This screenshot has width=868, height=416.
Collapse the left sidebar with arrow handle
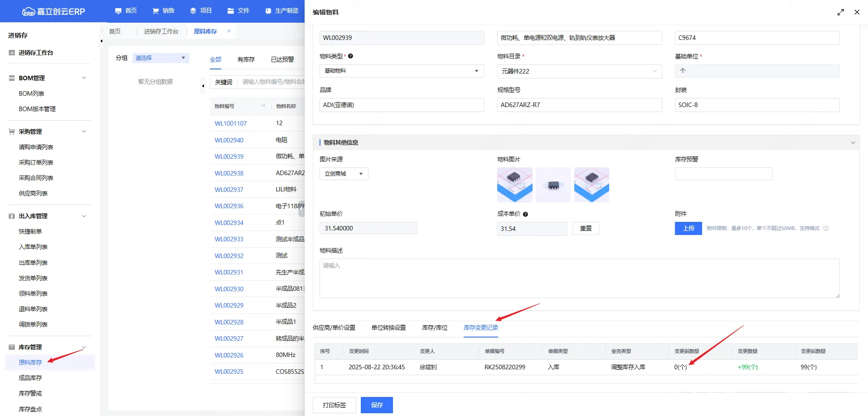101,41
